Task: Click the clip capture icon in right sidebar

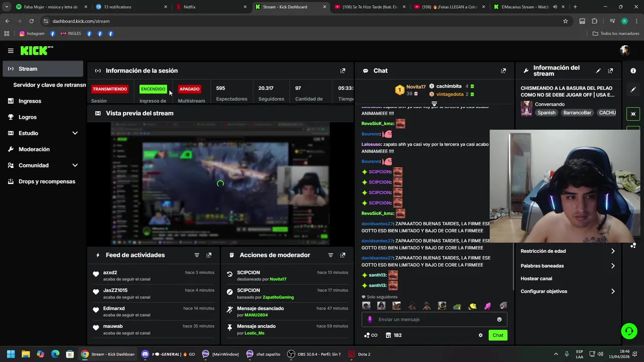Action: pyautogui.click(x=633, y=114)
